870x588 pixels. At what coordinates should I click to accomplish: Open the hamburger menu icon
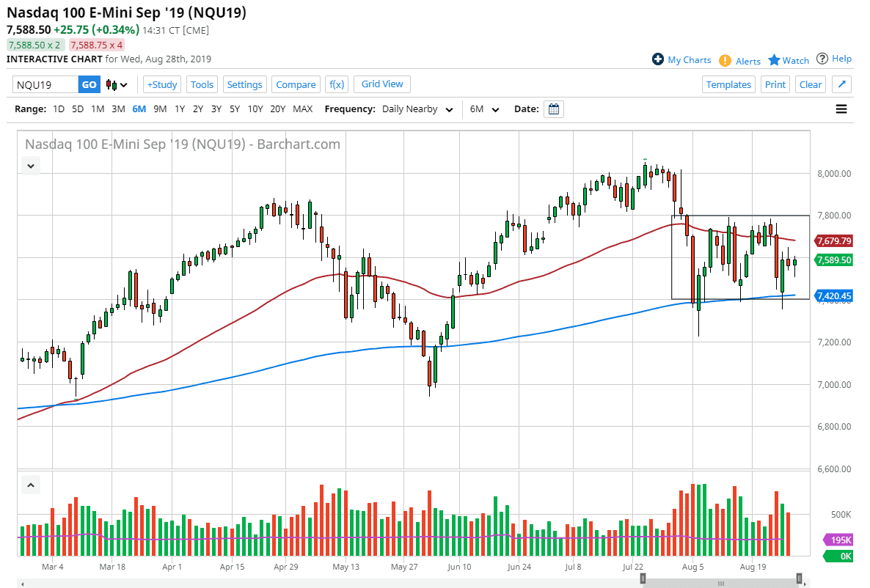click(x=841, y=109)
